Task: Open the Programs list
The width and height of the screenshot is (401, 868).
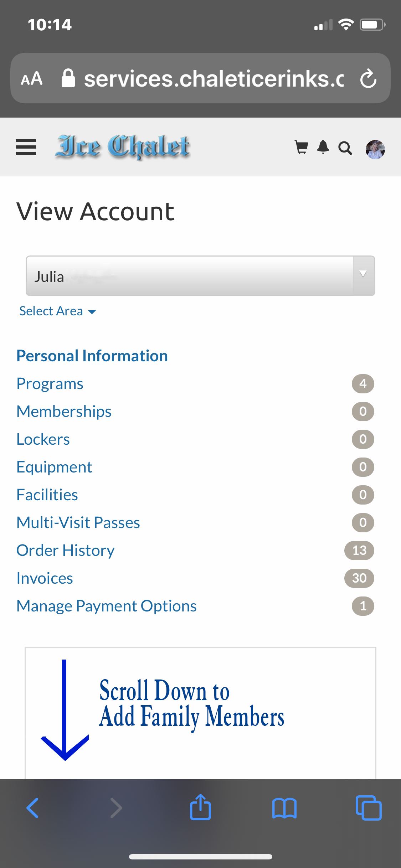Action: (x=50, y=383)
